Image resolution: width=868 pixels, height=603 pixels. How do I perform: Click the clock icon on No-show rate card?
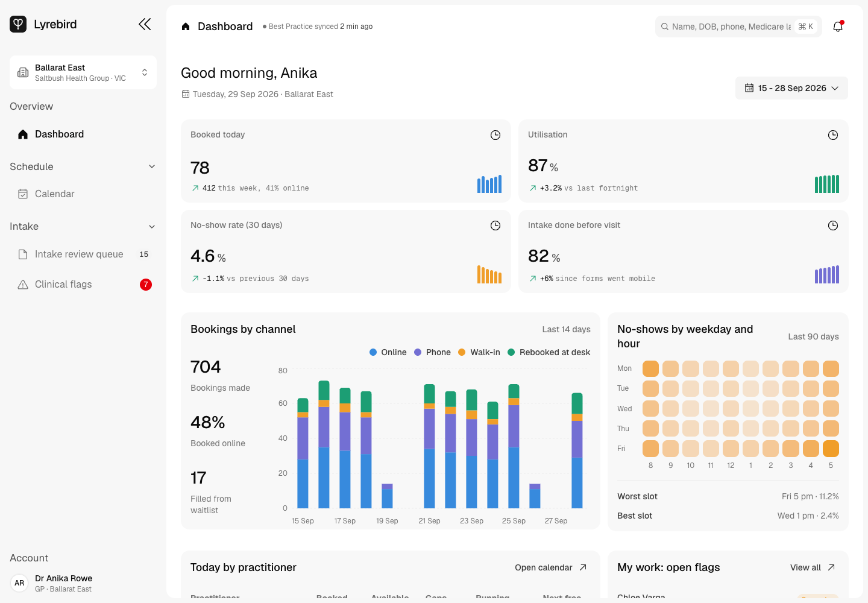point(495,226)
